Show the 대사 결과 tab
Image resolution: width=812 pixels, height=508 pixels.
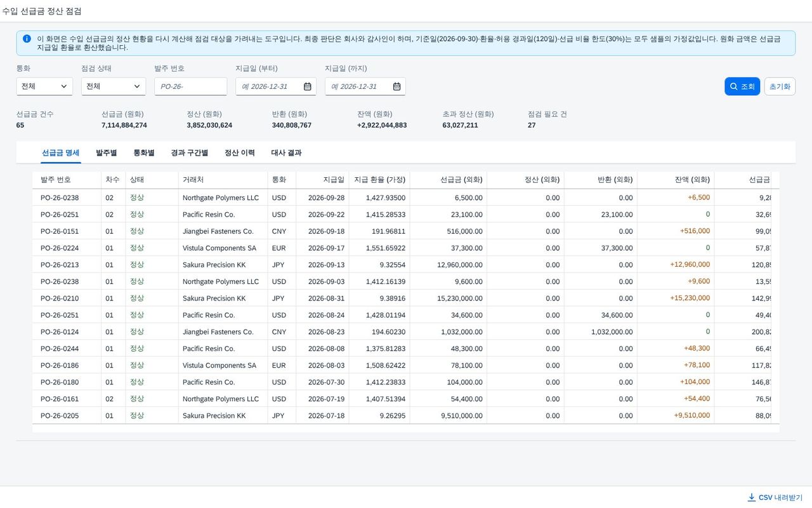point(286,153)
